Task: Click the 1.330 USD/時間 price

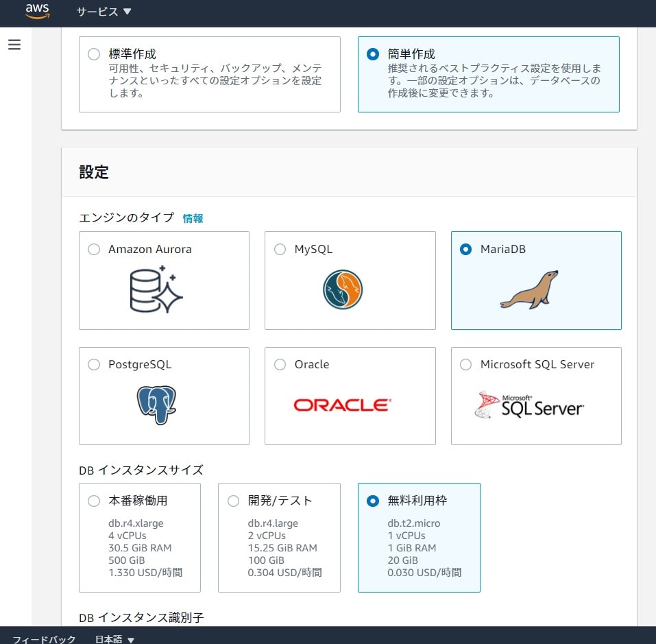Action: click(145, 573)
